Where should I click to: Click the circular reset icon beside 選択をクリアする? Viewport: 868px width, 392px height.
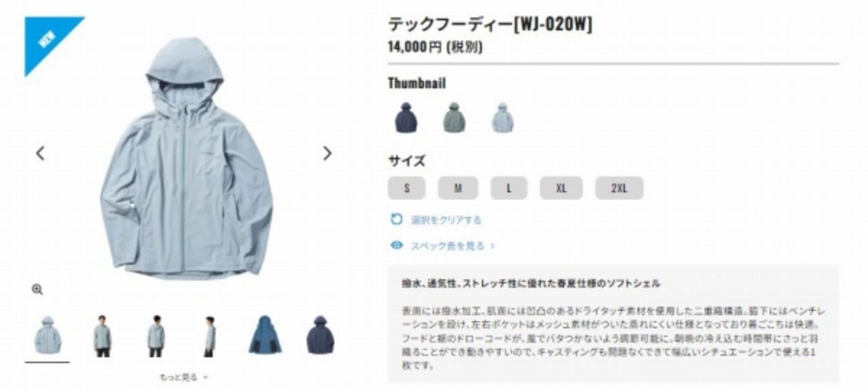click(397, 219)
